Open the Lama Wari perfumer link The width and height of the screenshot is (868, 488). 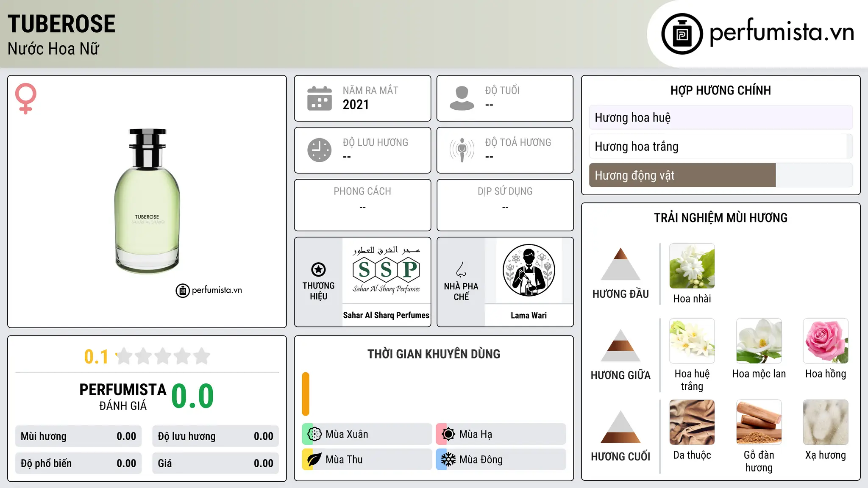(529, 316)
